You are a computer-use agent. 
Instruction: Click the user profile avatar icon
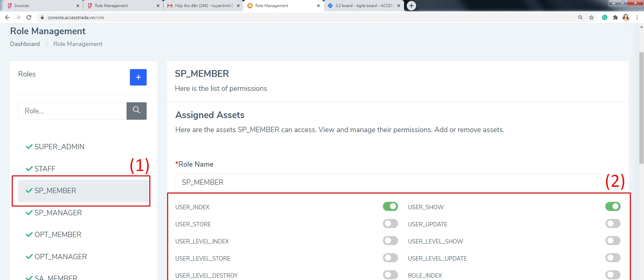coord(626,17)
